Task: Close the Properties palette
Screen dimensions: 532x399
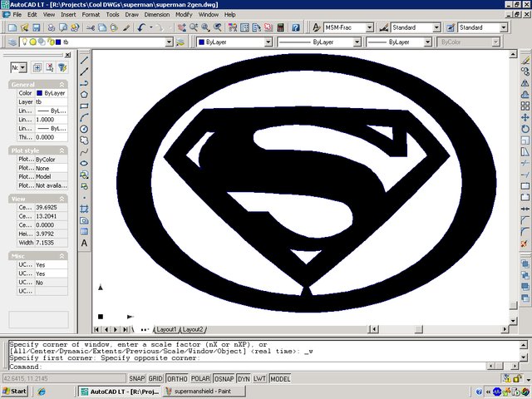Action: 68,55
